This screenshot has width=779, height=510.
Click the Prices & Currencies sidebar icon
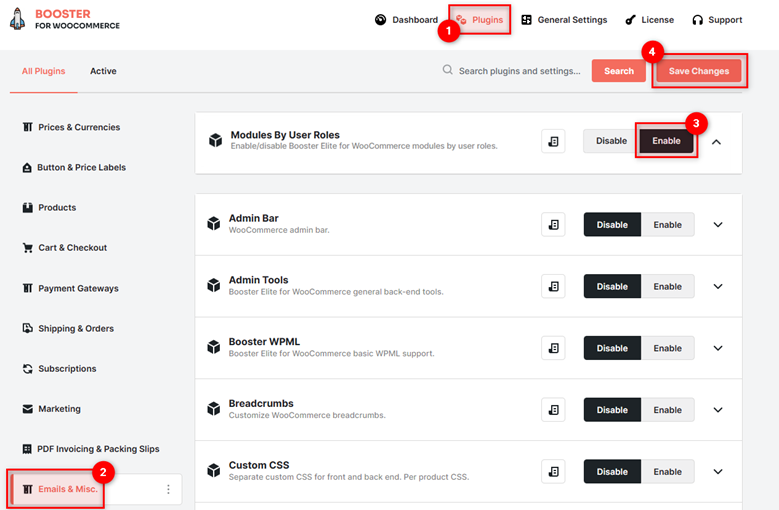[x=28, y=127]
